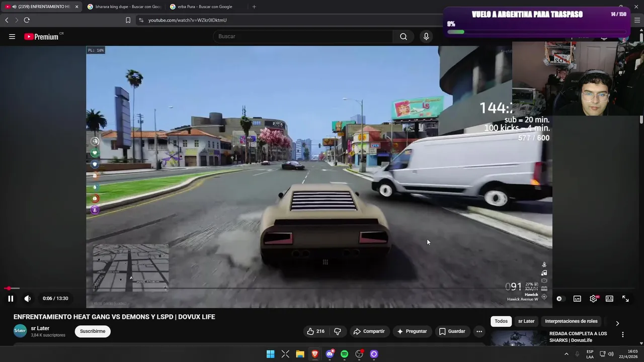Toggle autoplay switch in player
Viewport: 644px width, 362px height.
pyautogui.click(x=559, y=299)
